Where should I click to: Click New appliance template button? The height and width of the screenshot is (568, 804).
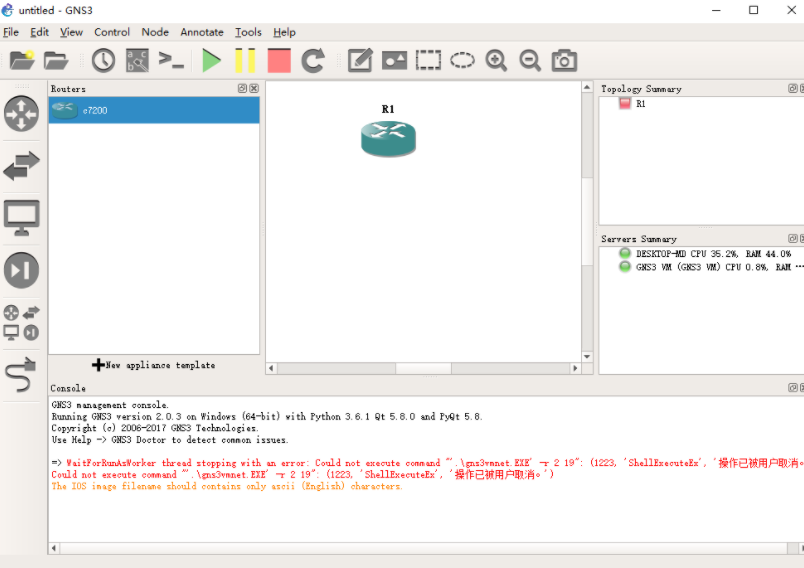(153, 365)
